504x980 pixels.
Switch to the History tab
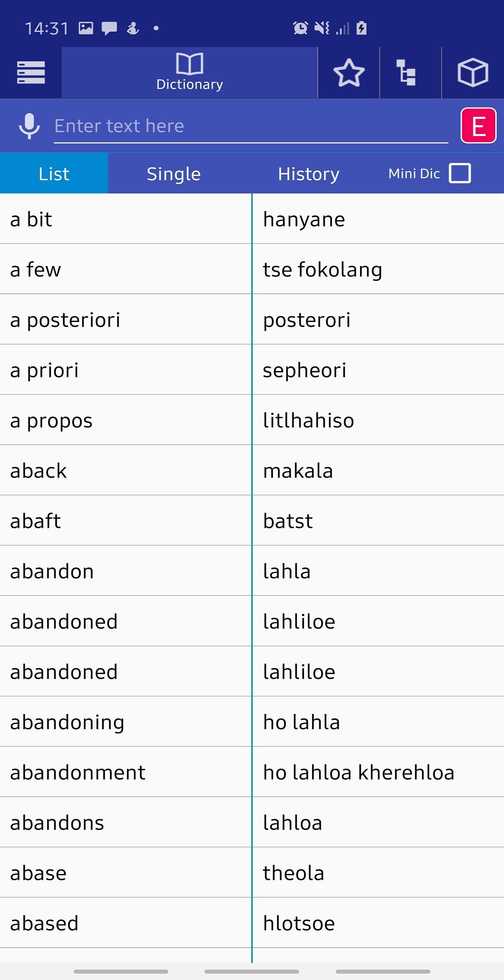tap(308, 174)
